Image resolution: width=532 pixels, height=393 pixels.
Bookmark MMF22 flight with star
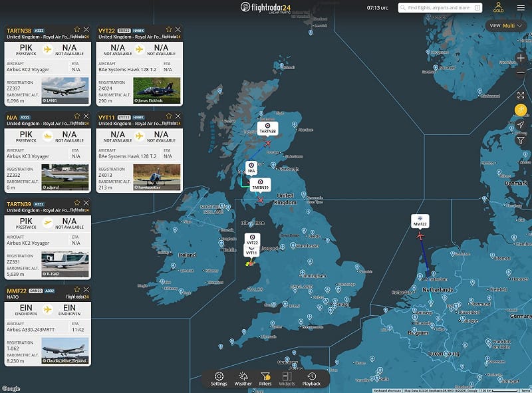(77, 289)
